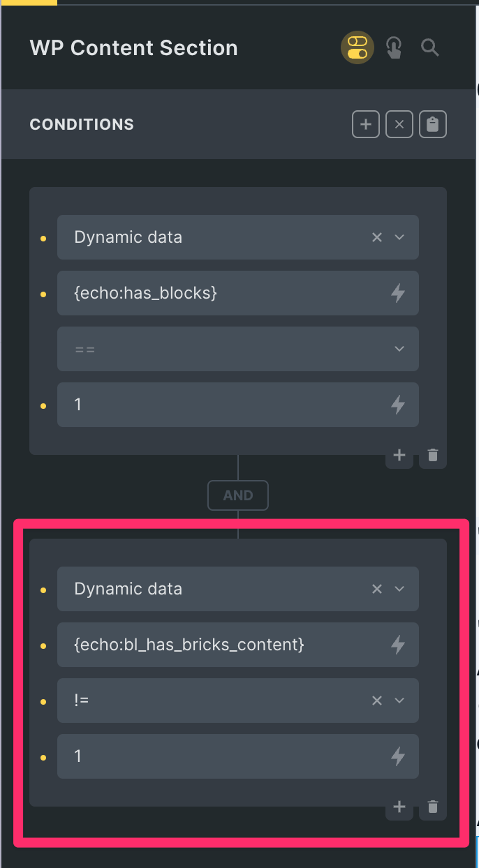Add condition to the first condition group
Screen dimensions: 479x868
coord(399,456)
